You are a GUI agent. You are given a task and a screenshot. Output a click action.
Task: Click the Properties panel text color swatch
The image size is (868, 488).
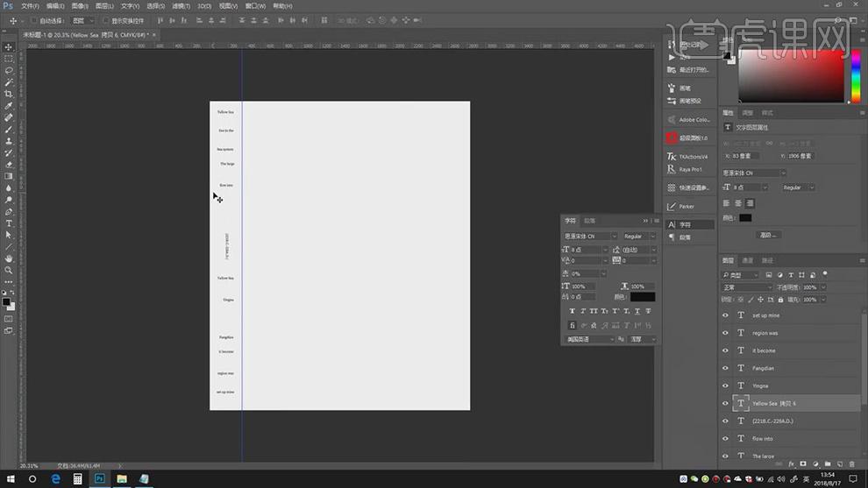point(745,218)
